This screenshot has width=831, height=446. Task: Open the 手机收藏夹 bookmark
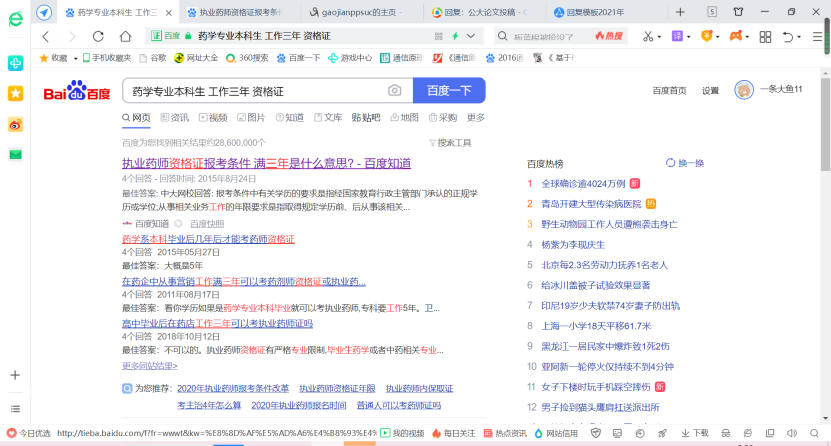107,58
